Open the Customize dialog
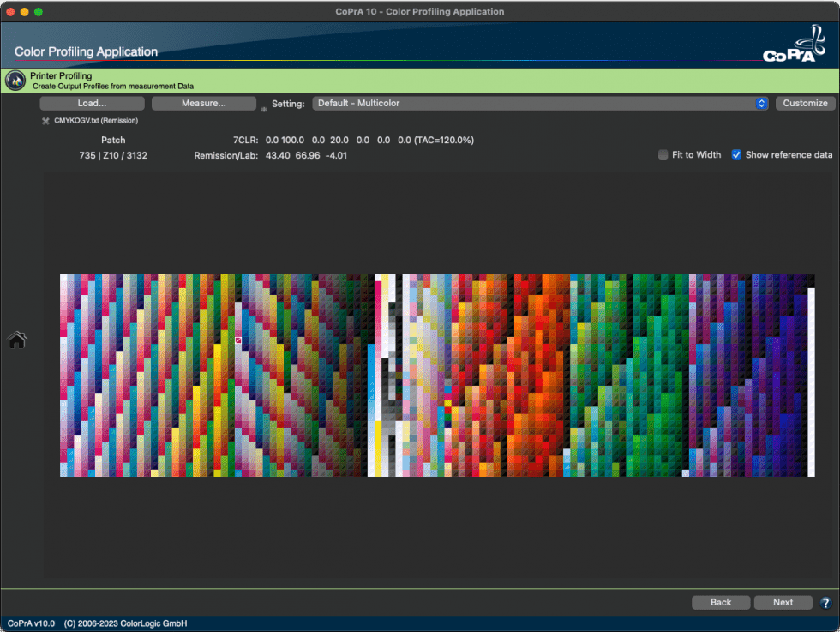 click(804, 103)
